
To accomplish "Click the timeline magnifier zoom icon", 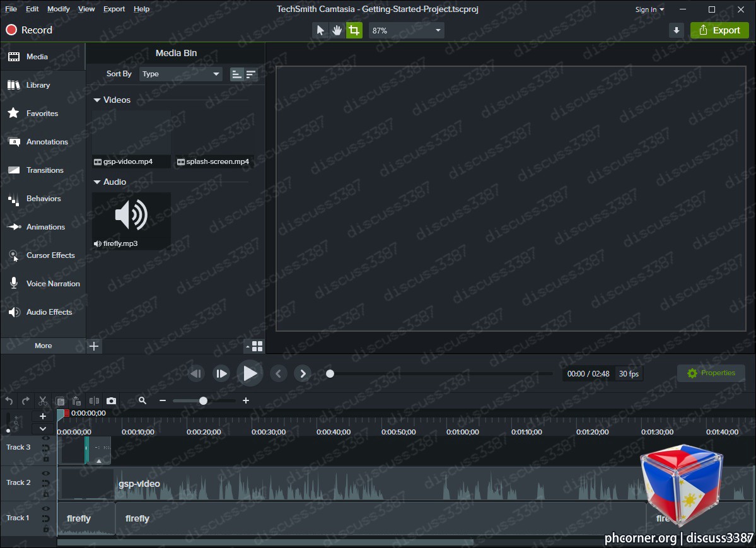I will pos(142,400).
